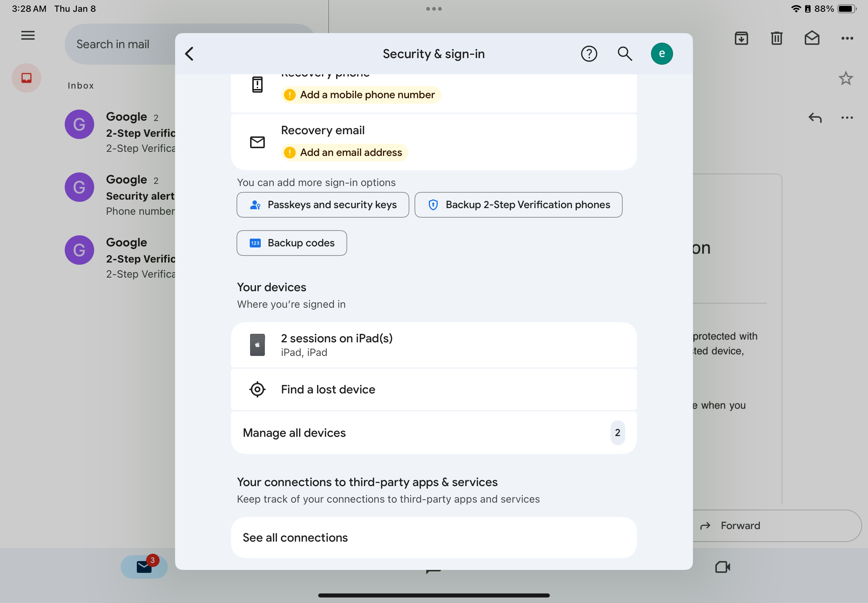Tap the Manage all devices count badge
Screen dimensions: 868x603
618,433
